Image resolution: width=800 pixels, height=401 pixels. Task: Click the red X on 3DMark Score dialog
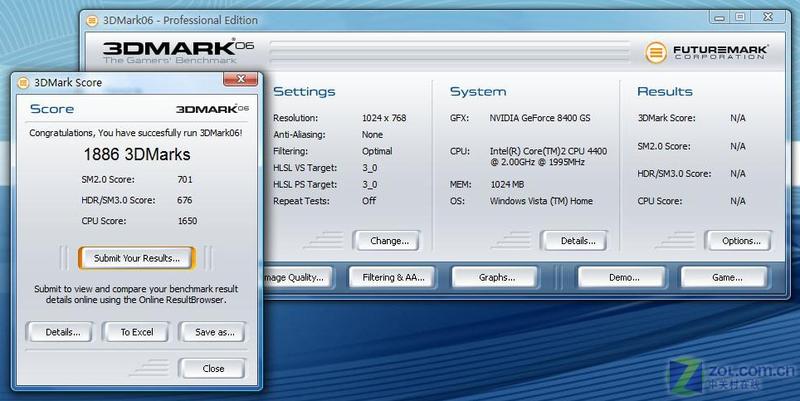point(240,80)
